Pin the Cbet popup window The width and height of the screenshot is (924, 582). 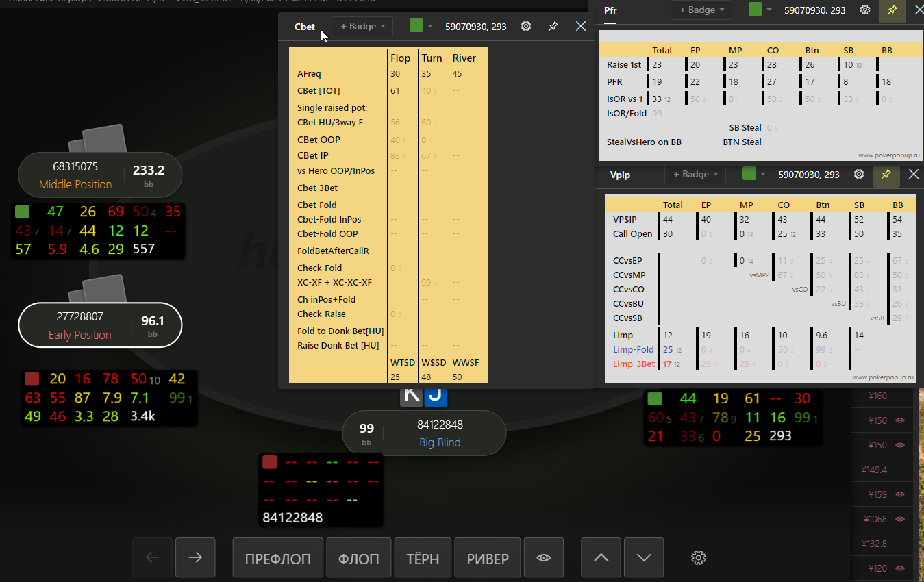(553, 26)
